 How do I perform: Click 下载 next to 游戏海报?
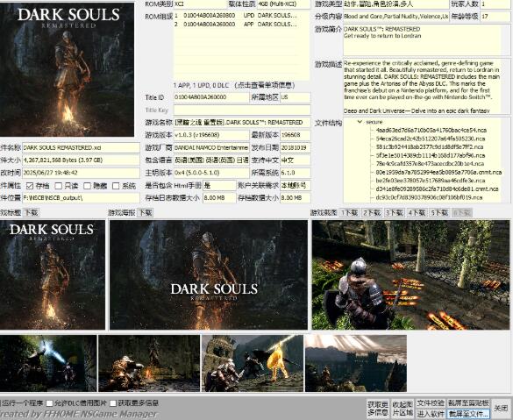pos(145,212)
